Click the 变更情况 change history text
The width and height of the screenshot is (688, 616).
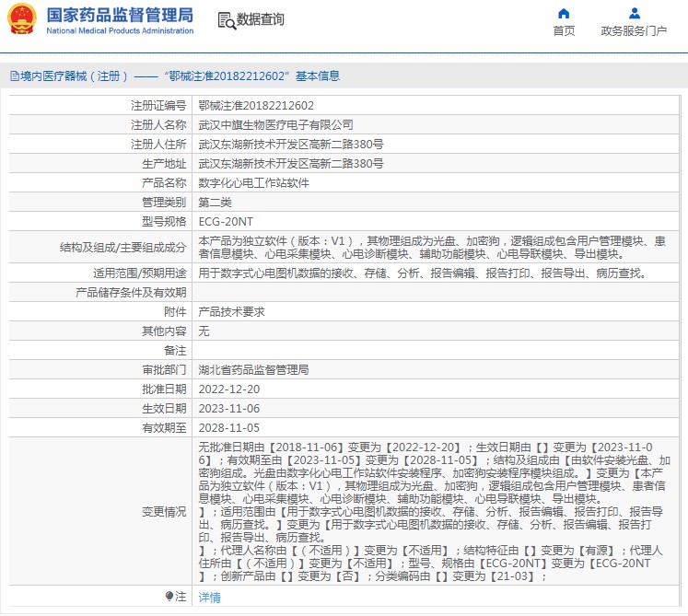click(435, 512)
